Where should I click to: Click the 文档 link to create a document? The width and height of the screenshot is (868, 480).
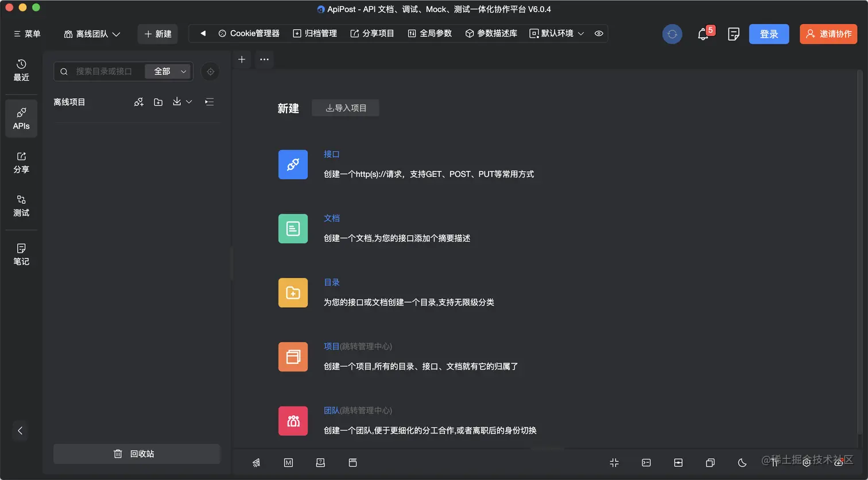coord(332,218)
